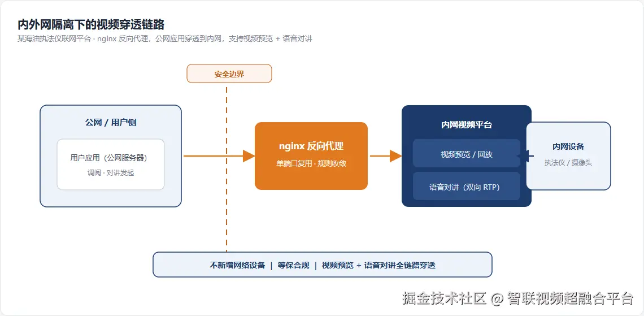Click the 不新增网络设备 text
The image size is (644, 316).
[x=237, y=265]
